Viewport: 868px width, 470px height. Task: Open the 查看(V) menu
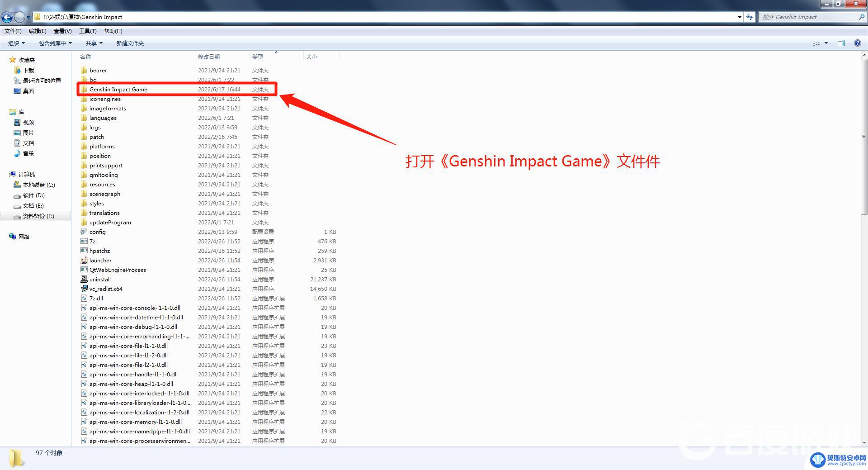[x=63, y=31]
